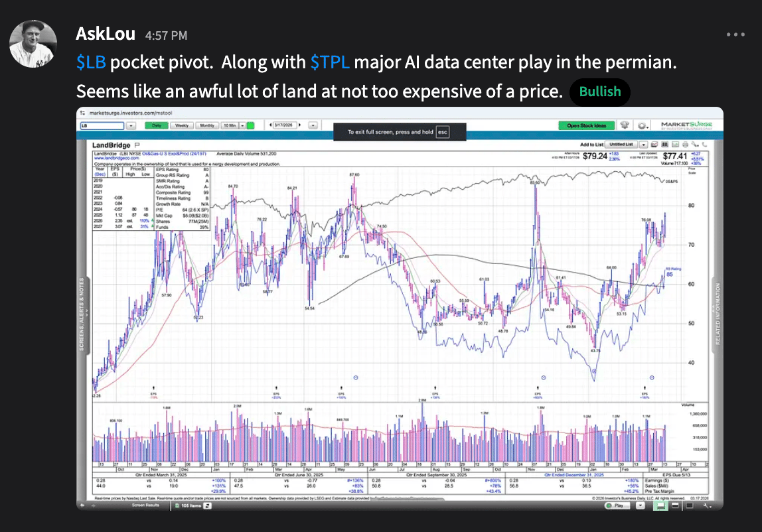This screenshot has width=762, height=532.
Task: Expand the Add to List dropdown arrow
Action: (643, 145)
